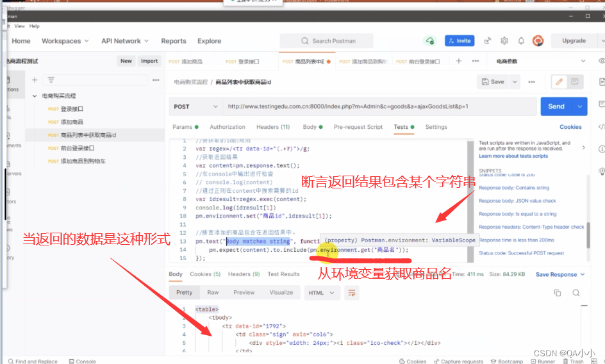
Task: Open the View menu
Action: (20, 26)
